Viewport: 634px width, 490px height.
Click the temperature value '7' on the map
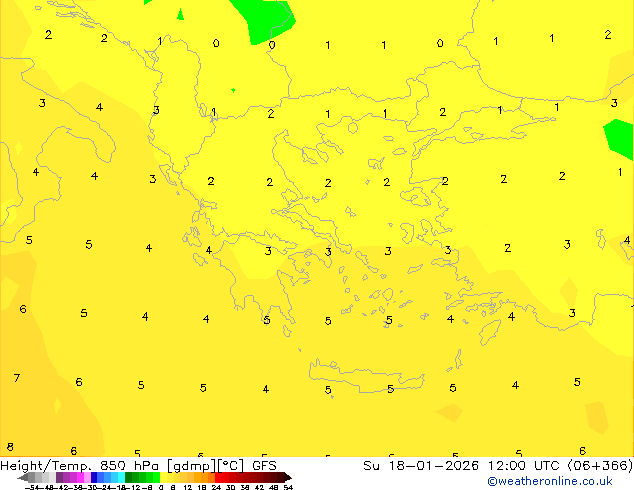pos(17,378)
